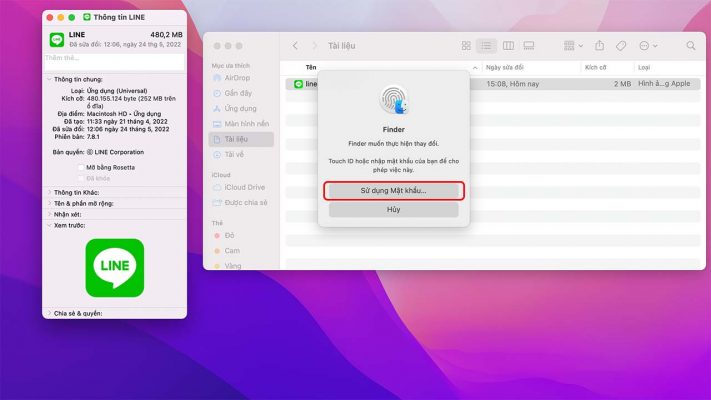
Task: Select Tải về in Finder sidebar
Action: [x=241, y=155]
